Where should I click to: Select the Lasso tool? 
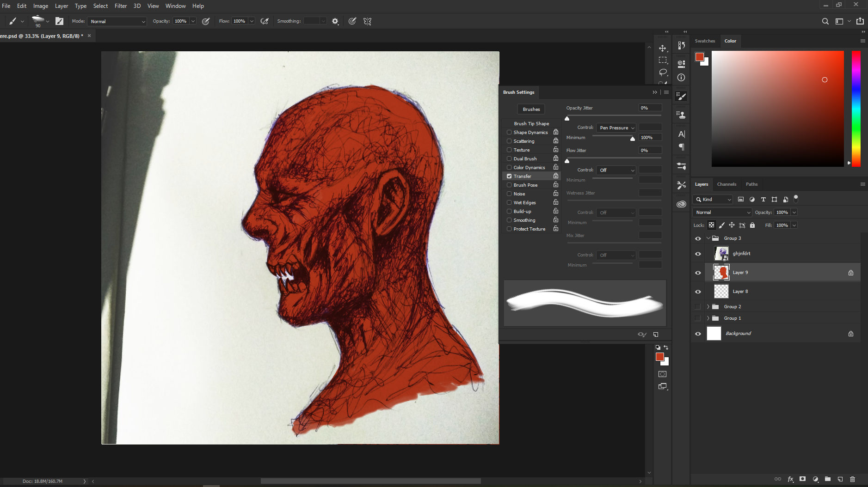tap(663, 72)
